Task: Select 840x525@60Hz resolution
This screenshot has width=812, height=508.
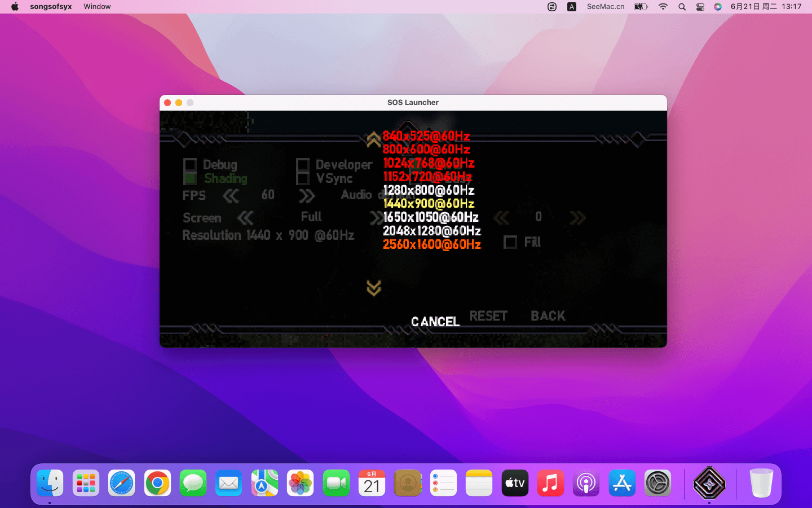Action: 426,136
